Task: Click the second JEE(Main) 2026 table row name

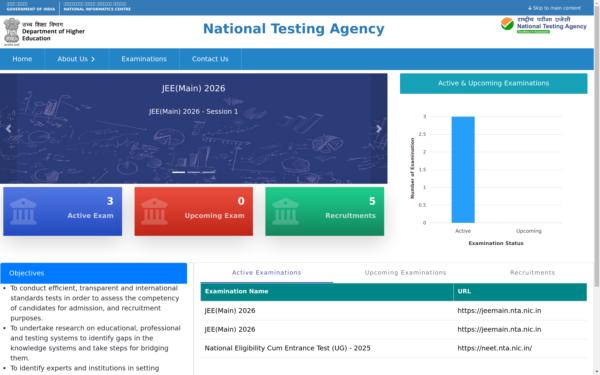Action: 230,329
